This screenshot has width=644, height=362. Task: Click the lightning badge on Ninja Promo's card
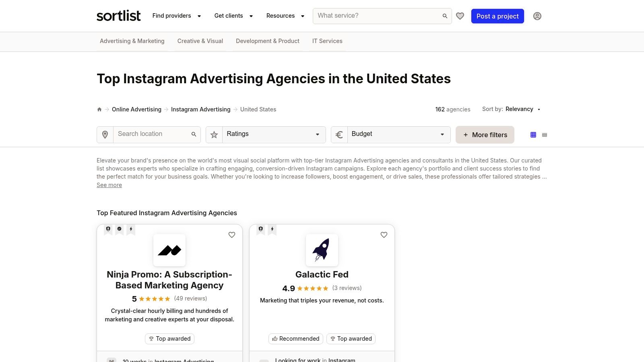(x=131, y=229)
